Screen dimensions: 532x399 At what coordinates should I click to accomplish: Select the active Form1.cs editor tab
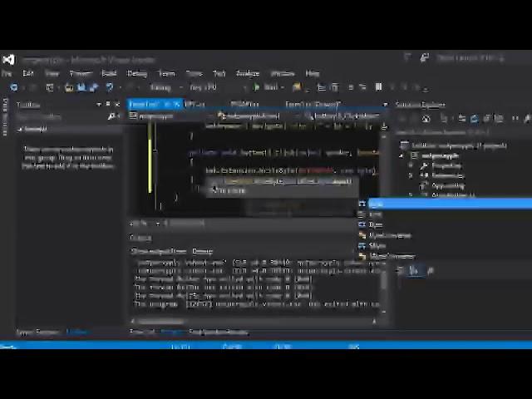coord(155,104)
